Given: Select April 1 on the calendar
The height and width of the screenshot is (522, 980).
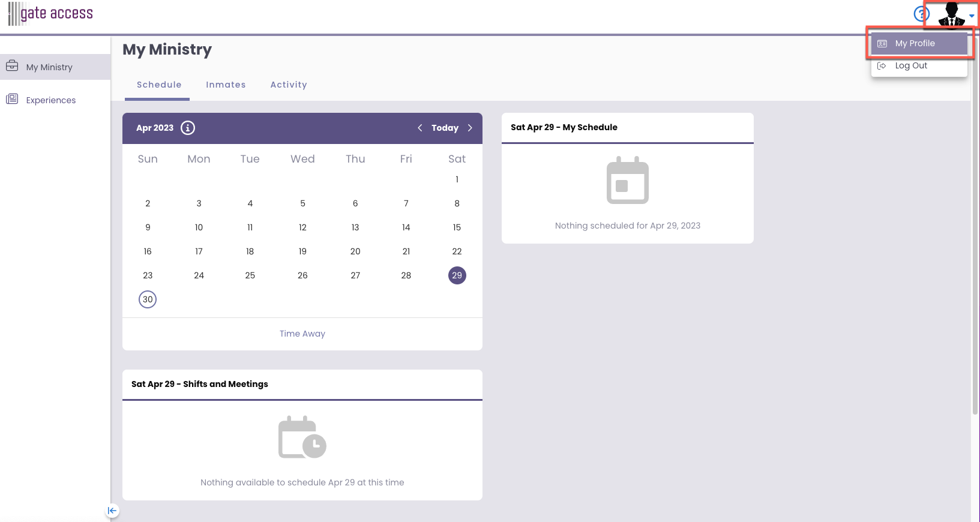Looking at the screenshot, I should 457,179.
